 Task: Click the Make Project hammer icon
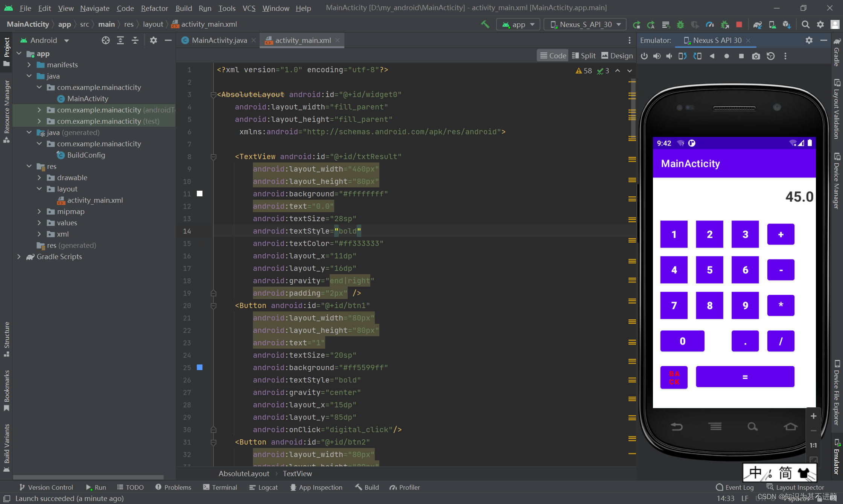point(485,24)
